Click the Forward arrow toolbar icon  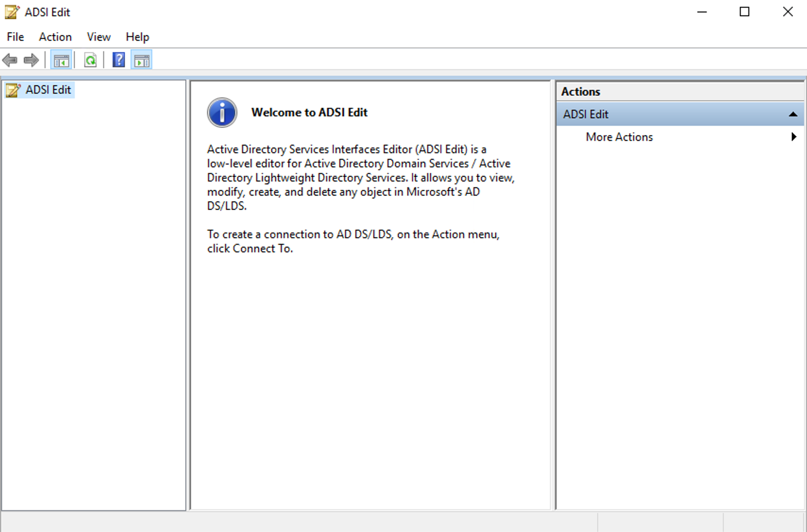(31, 60)
